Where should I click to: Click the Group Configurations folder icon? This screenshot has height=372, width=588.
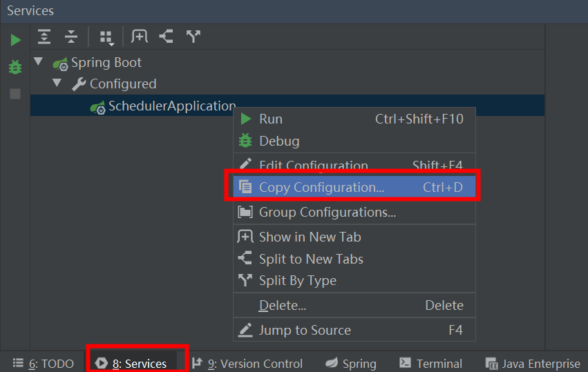click(x=245, y=212)
